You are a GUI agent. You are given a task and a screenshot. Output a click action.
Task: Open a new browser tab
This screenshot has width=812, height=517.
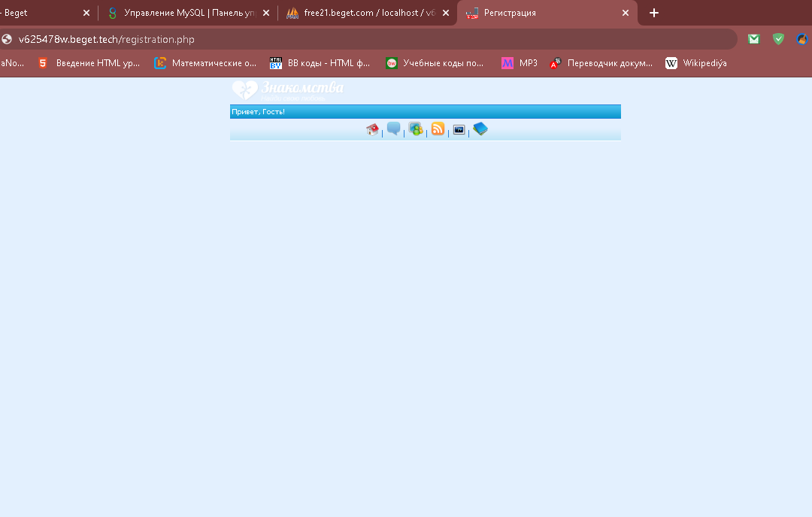point(654,13)
